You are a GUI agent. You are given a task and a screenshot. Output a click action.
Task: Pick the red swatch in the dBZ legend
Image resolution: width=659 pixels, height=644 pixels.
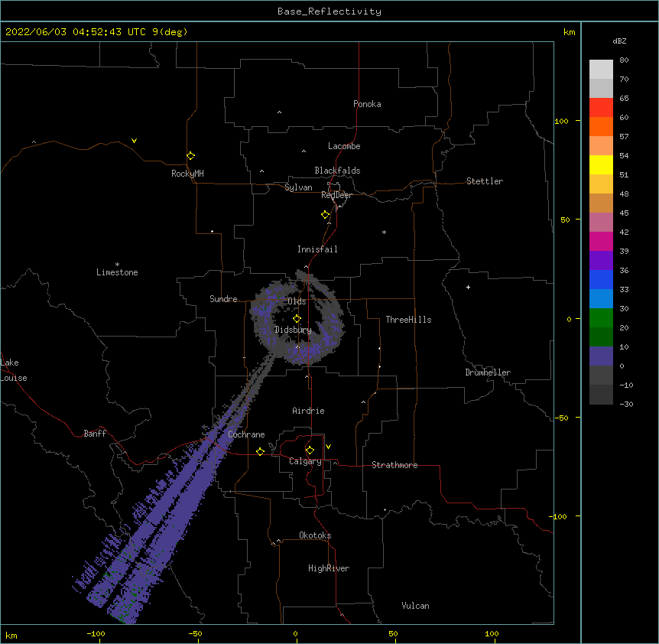(601, 108)
